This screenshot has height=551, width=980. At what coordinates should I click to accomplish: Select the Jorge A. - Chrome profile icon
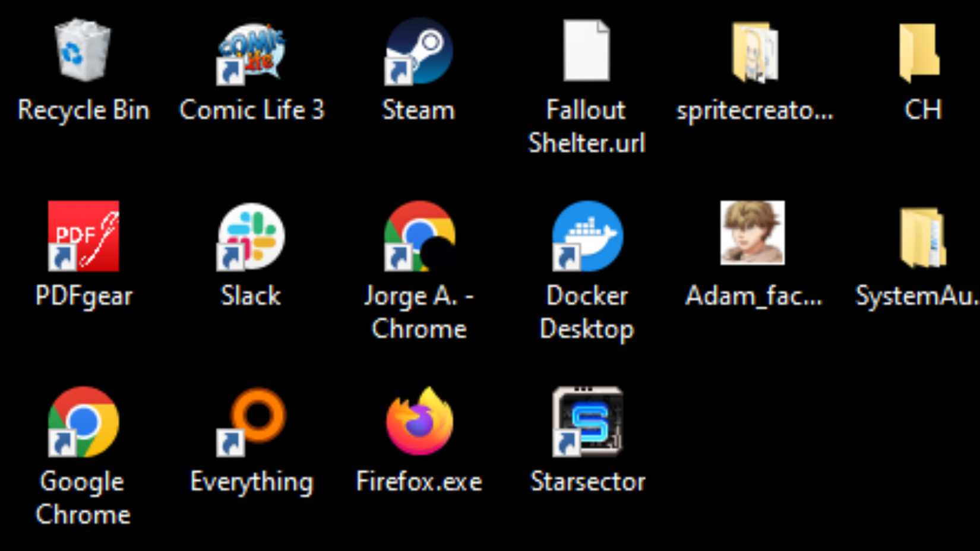(419, 236)
